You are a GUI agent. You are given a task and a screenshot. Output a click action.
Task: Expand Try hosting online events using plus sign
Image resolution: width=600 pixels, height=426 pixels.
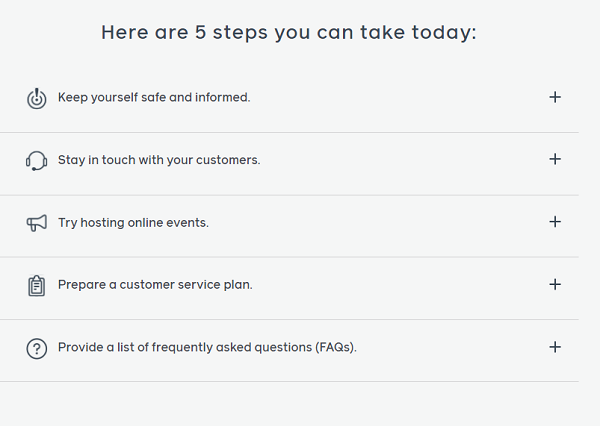555,222
